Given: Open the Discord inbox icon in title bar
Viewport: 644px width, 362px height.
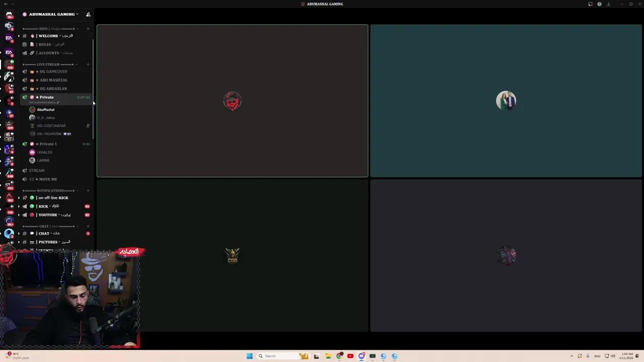Looking at the screenshot, I should point(590,4).
